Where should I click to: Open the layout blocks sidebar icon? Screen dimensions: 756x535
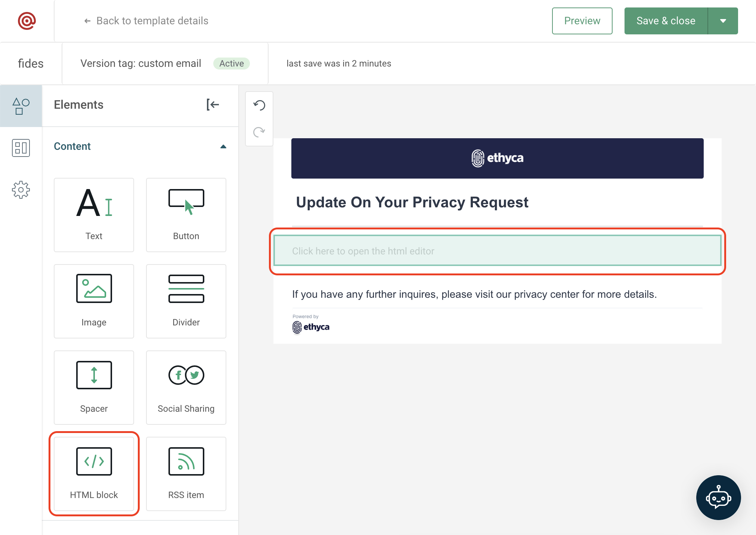(x=21, y=148)
